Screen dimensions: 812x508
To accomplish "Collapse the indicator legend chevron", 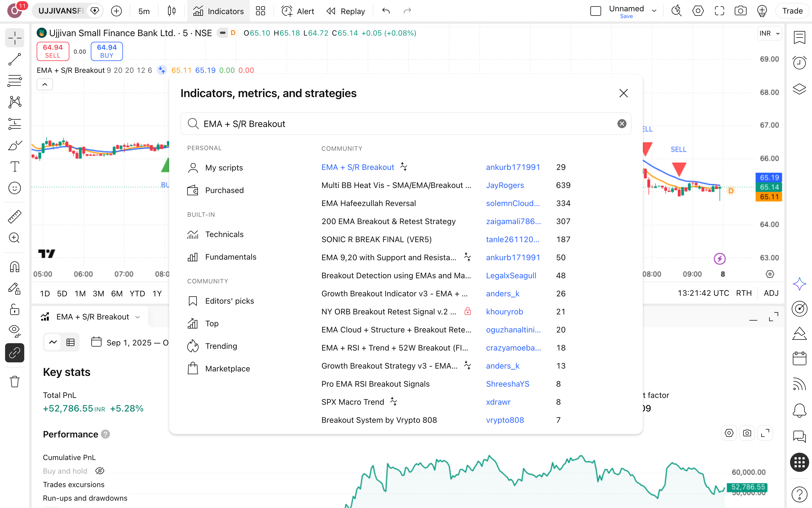I will (x=45, y=84).
